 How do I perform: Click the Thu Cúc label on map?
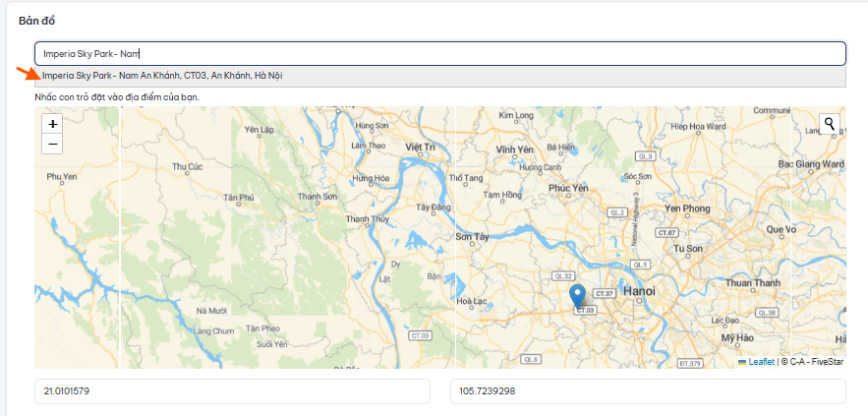tap(187, 166)
